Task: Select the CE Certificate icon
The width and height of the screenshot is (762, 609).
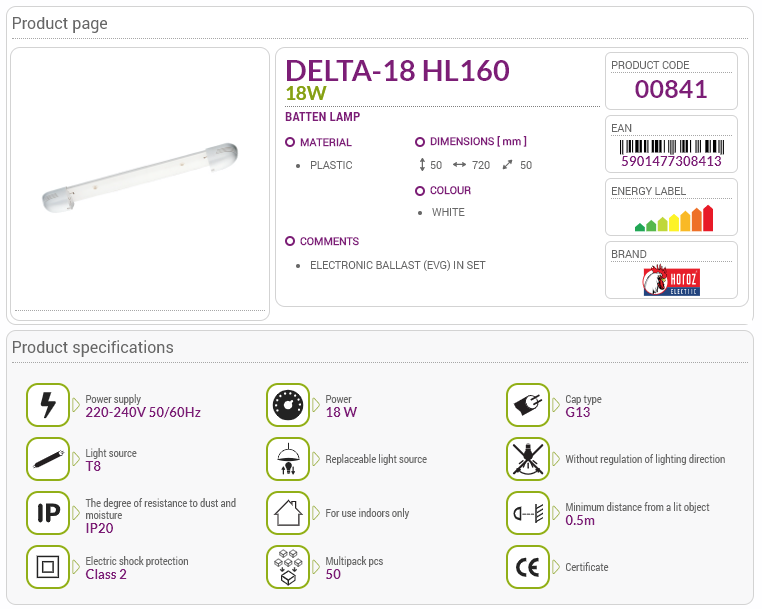Action: coord(528,567)
